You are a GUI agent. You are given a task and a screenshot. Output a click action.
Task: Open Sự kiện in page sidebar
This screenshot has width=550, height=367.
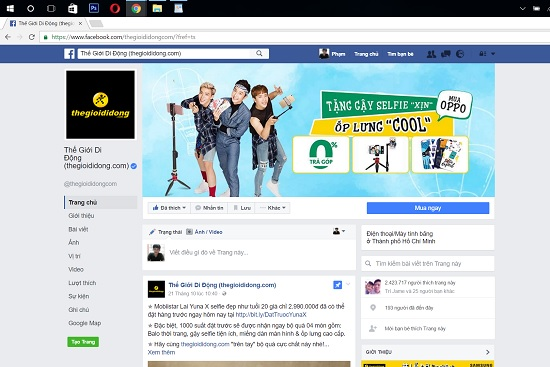pyautogui.click(x=79, y=296)
